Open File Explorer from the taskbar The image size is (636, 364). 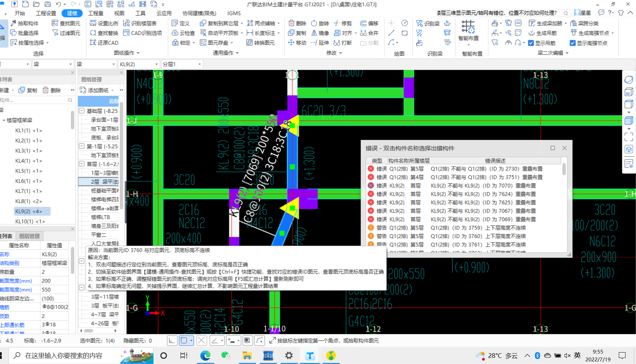pos(247,356)
